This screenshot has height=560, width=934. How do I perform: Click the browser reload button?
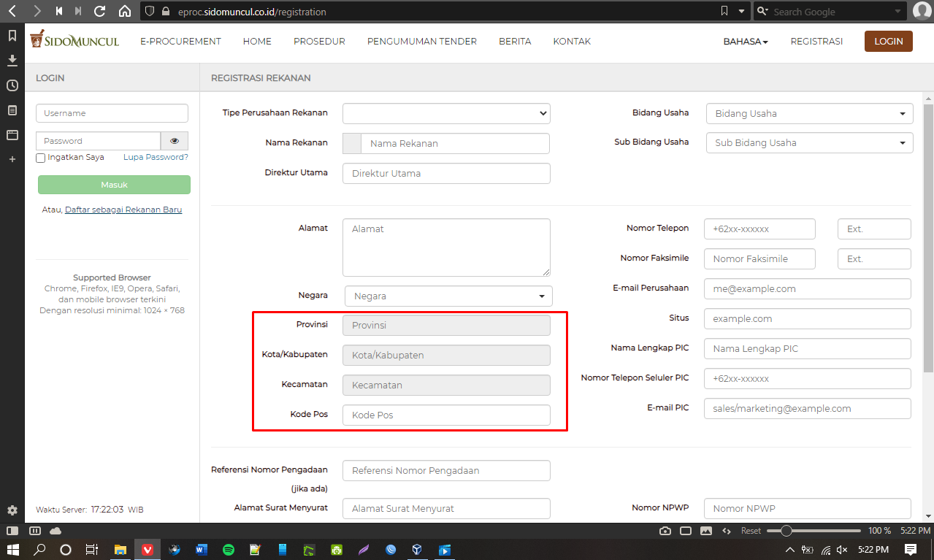[100, 12]
